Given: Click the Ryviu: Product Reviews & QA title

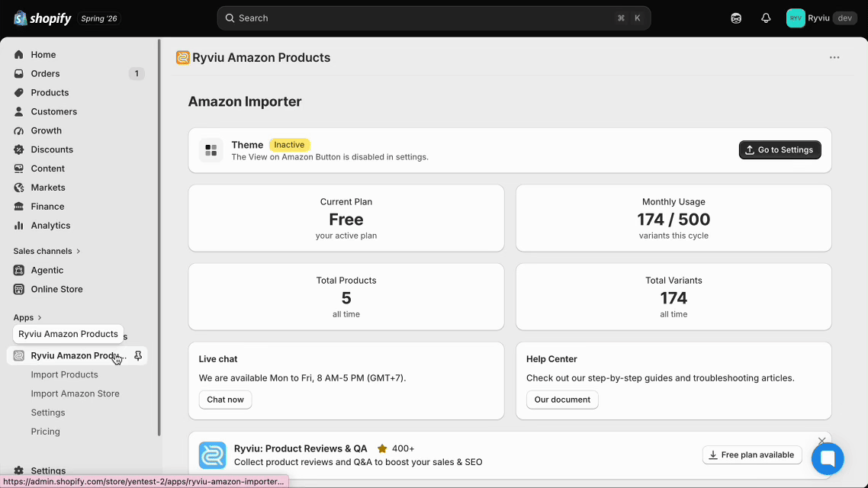Looking at the screenshot, I should 301,448.
